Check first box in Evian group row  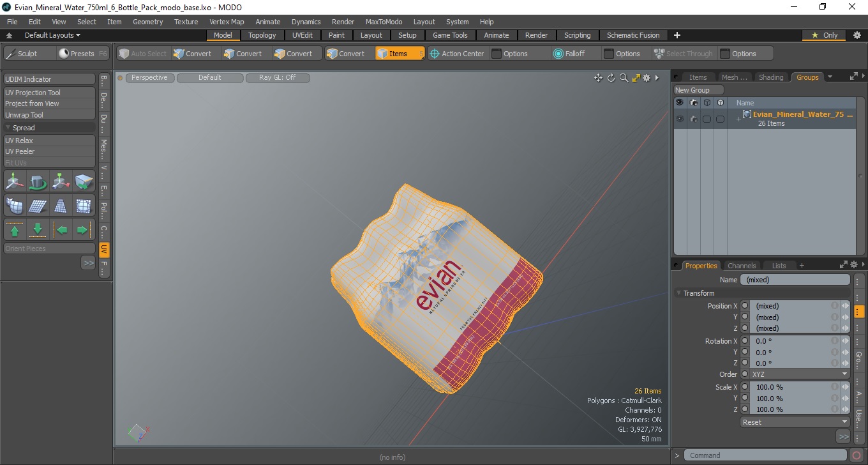tap(707, 119)
